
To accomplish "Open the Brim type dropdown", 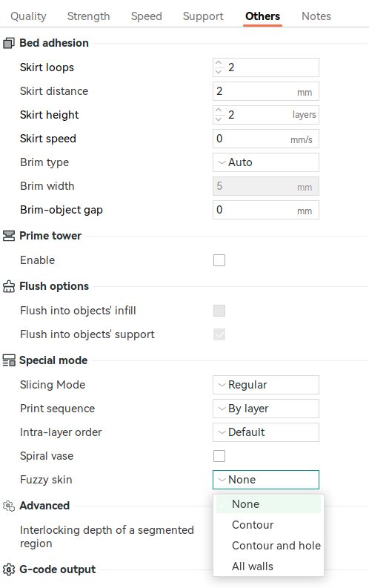I will click(x=266, y=162).
